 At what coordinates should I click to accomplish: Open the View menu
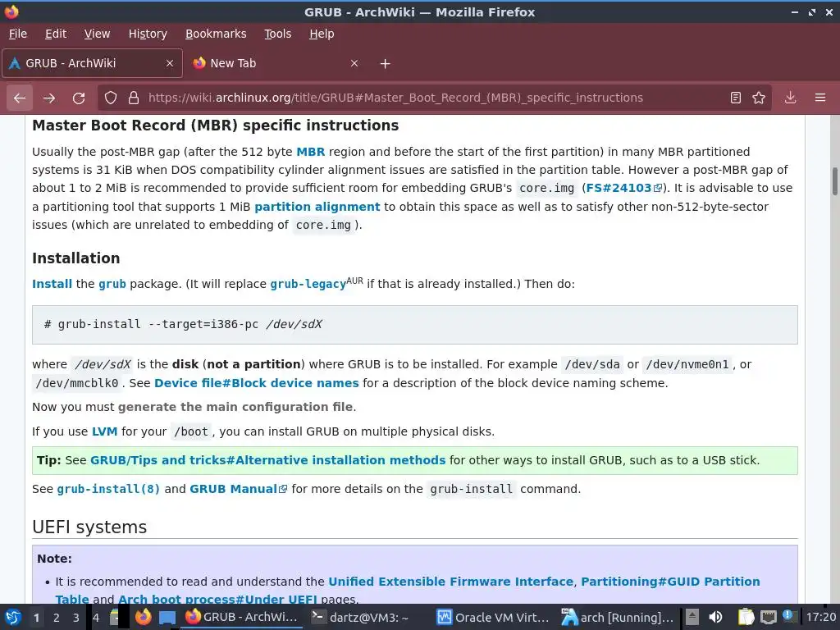coord(97,34)
